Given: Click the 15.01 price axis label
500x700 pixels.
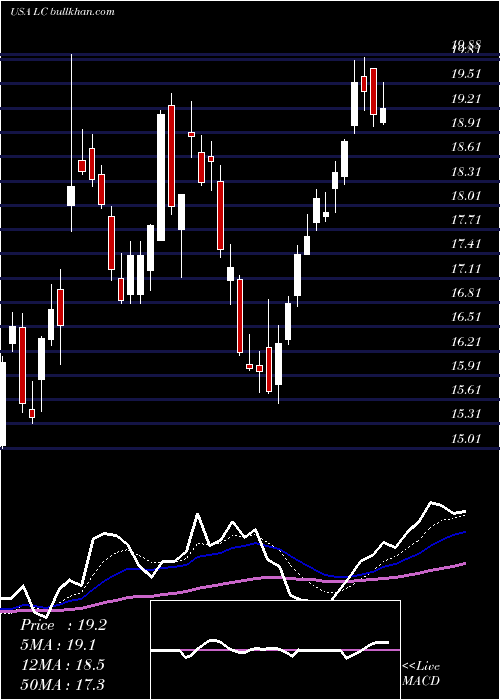Looking at the screenshot, I should 466,439.
